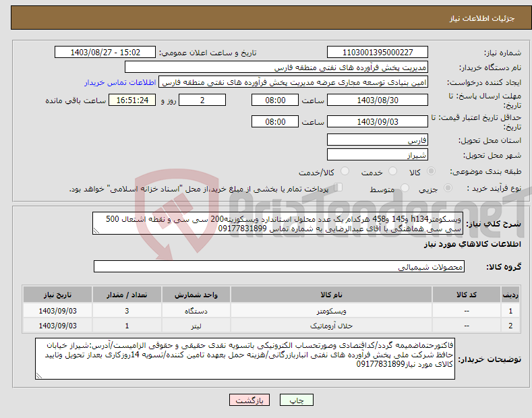The width and height of the screenshot is (532, 418).
Task: Click the چاپ (print) button
Action: point(296,400)
